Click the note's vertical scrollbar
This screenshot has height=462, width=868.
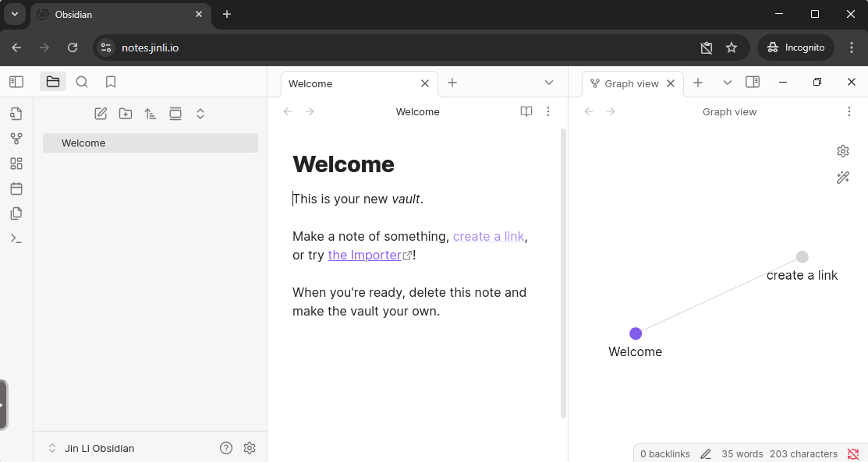[564, 273]
